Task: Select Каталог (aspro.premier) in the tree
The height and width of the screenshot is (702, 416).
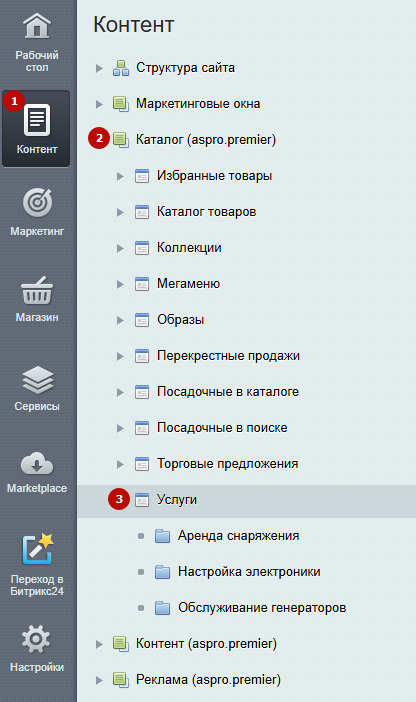Action: (x=206, y=140)
